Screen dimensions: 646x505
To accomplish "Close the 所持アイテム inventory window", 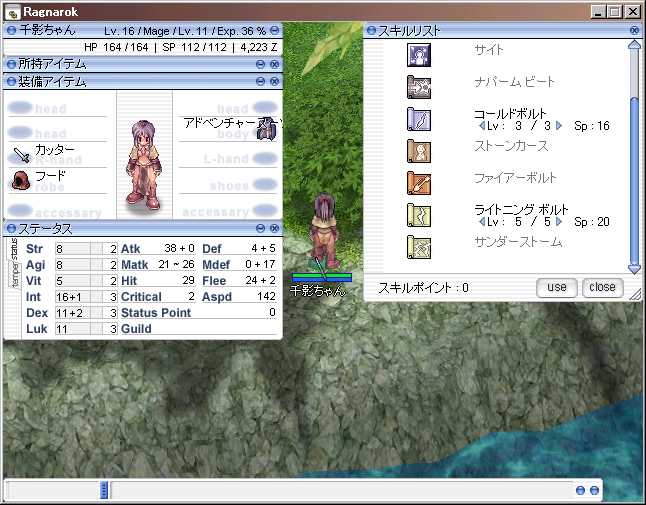I will (274, 64).
